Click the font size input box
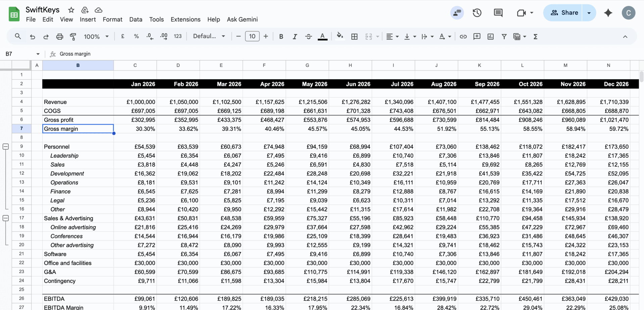This screenshot has width=644, height=310. tap(252, 36)
